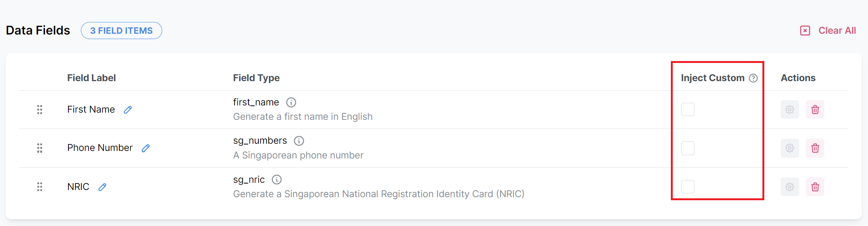Delete the First Name field row
The height and width of the screenshot is (226, 868).
pos(815,110)
